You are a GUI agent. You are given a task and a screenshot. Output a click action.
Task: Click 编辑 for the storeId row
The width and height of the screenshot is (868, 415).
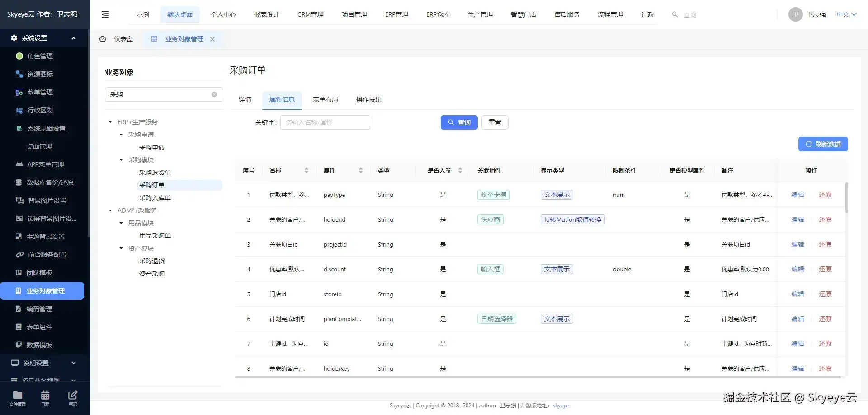797,294
